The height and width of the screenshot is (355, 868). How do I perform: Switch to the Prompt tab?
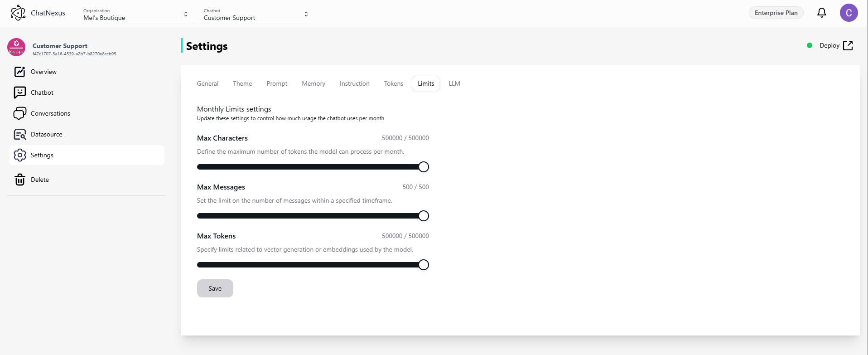tap(277, 83)
